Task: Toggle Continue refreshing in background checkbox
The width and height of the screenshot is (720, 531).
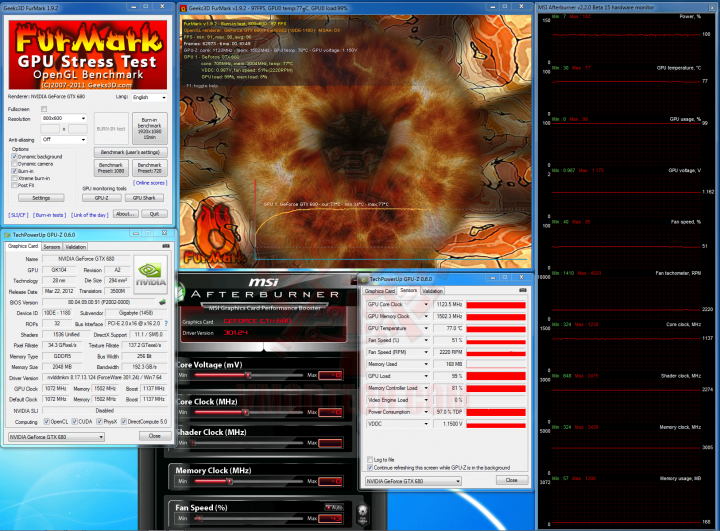Action: (370, 468)
